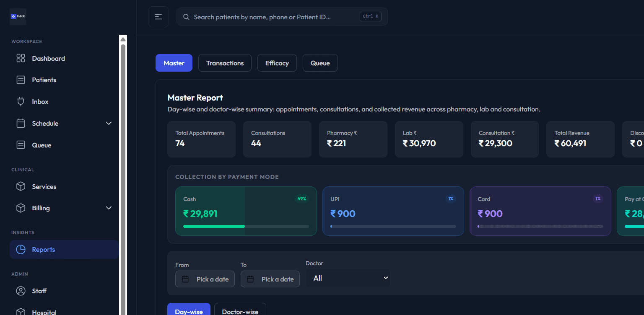
Task: Click the Cash collection progress bar
Action: point(246,226)
